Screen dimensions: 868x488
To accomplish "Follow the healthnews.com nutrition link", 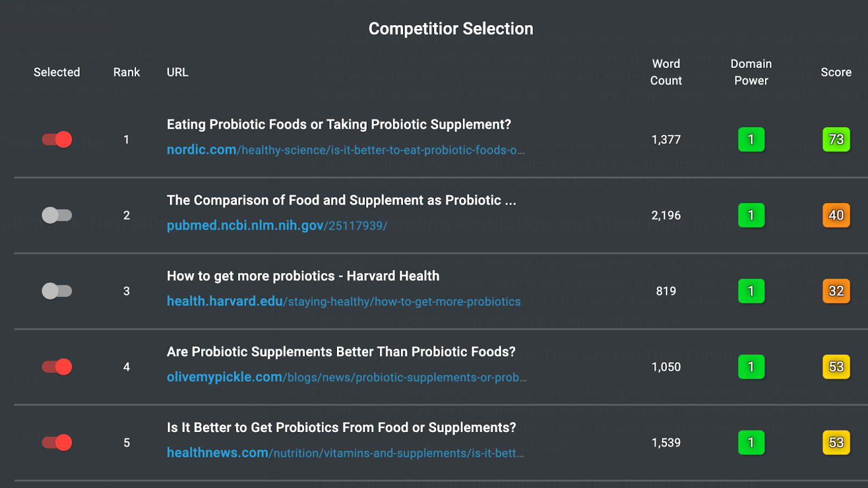I will [345, 453].
